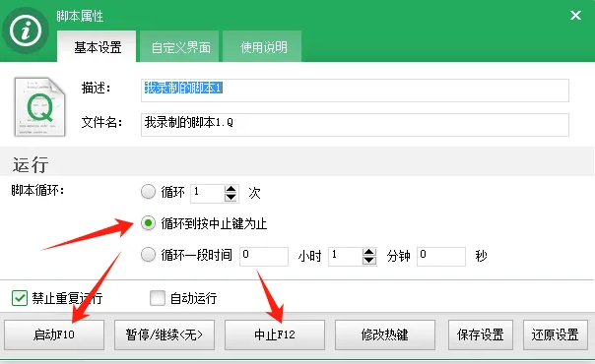
Task: Decrease minutes with down arrow
Action: pyautogui.click(x=369, y=261)
